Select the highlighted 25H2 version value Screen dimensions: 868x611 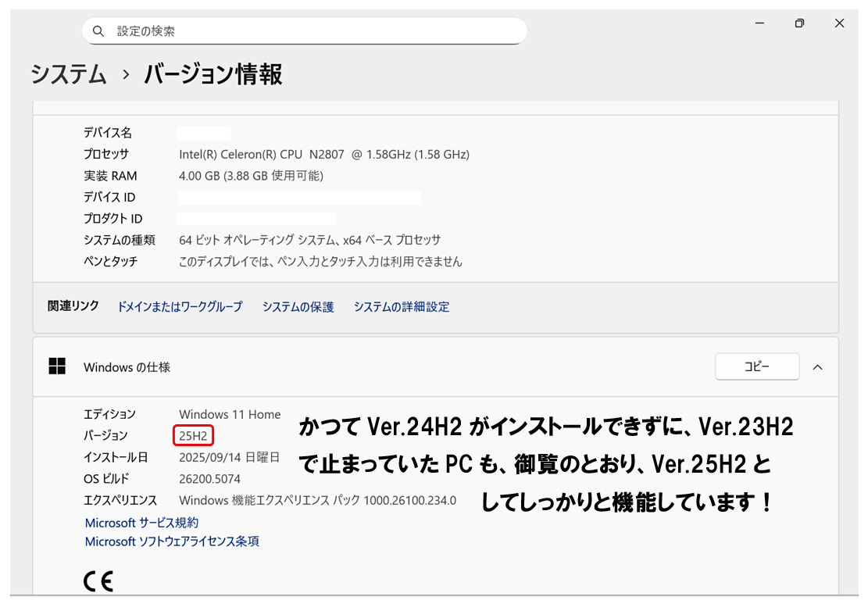click(x=193, y=435)
